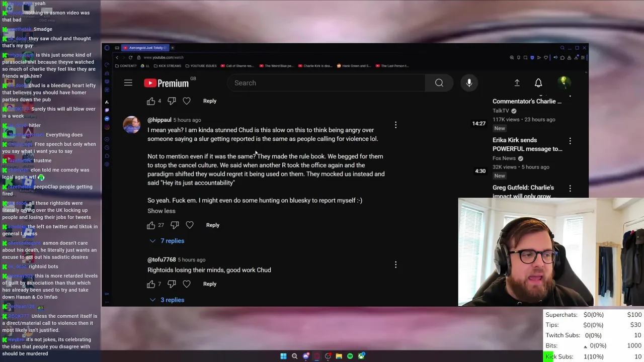The height and width of the screenshot is (362, 644).
Task: Open The Weird Blue bookmark
Action: pos(277,66)
